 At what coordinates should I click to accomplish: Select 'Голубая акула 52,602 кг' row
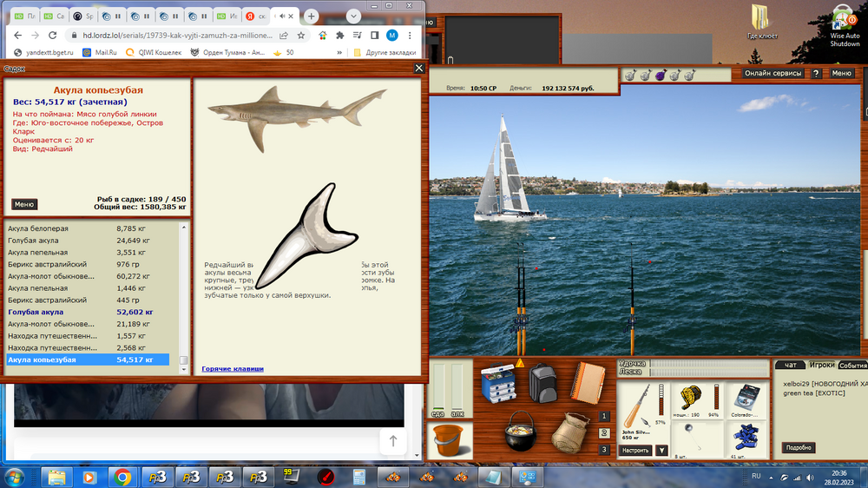[89, 312]
